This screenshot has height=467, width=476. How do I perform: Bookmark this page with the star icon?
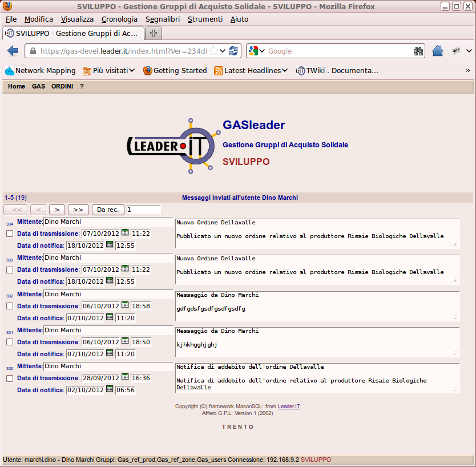tap(213, 51)
